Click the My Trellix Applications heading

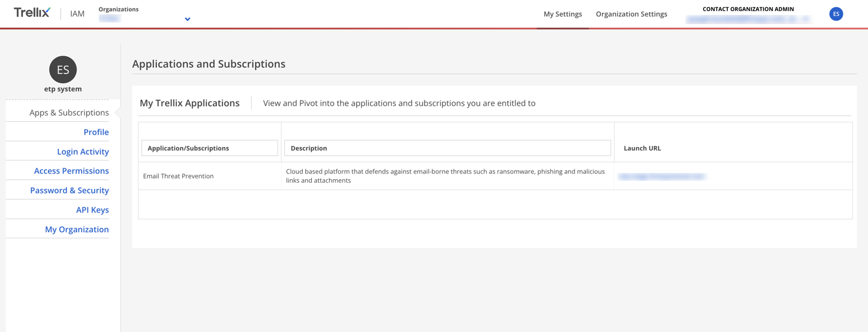pyautogui.click(x=190, y=103)
